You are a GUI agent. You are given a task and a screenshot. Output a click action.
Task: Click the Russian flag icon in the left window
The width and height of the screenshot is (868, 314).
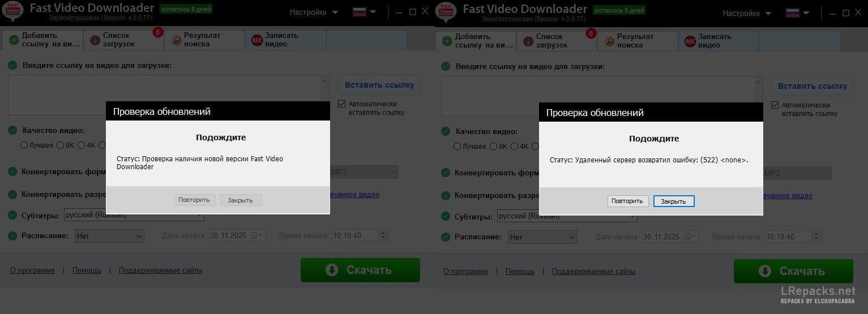coord(359,12)
